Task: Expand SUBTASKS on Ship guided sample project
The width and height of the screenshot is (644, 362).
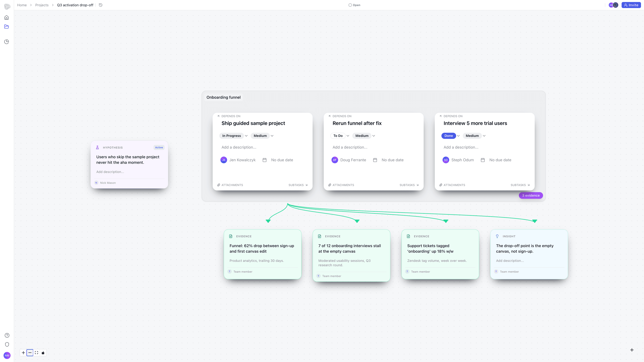Action: (x=298, y=185)
